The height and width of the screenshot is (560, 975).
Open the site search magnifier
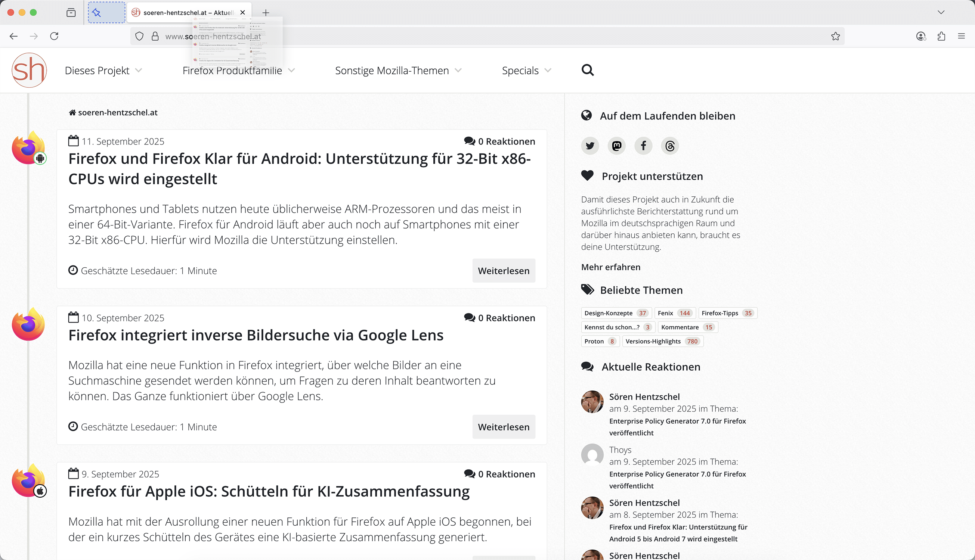tap(587, 70)
